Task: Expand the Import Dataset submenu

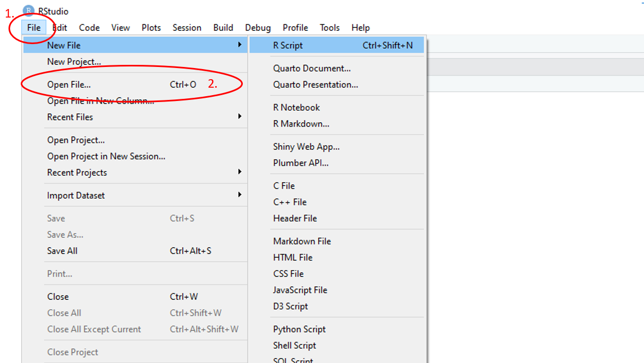Action: [135, 196]
